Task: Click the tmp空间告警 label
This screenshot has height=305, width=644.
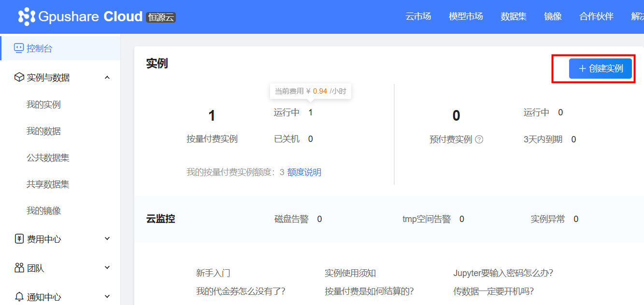Action: [427, 219]
